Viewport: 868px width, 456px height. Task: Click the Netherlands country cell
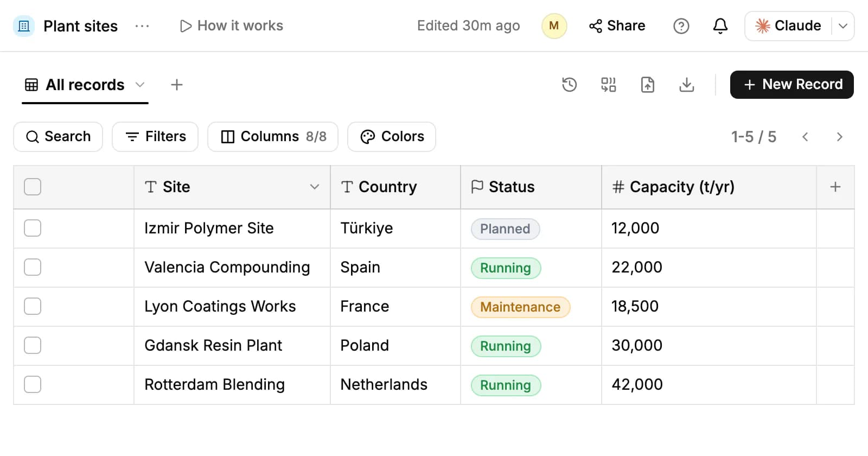(395, 385)
